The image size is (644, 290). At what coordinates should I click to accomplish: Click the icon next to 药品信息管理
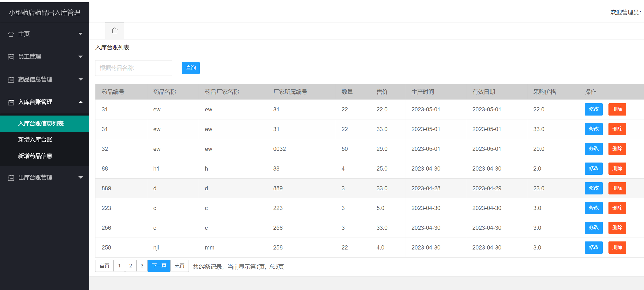click(11, 79)
